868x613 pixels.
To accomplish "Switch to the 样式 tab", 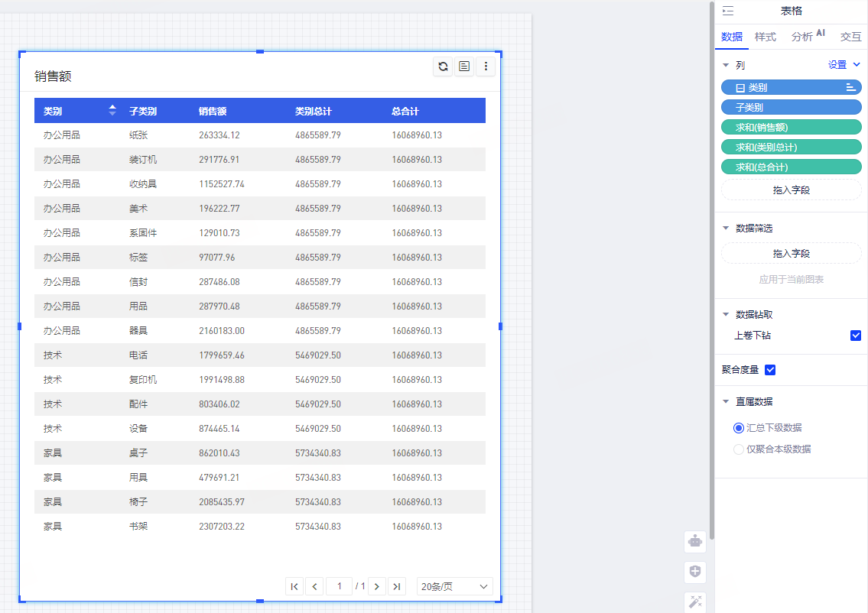I will (x=765, y=37).
